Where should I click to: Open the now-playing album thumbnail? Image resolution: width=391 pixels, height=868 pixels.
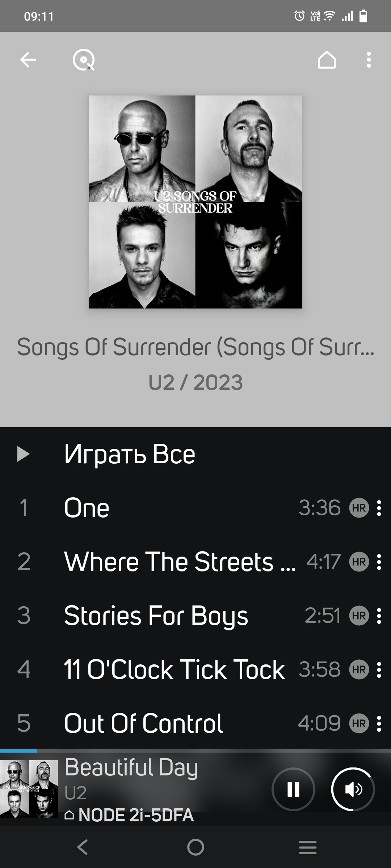coord(29,789)
